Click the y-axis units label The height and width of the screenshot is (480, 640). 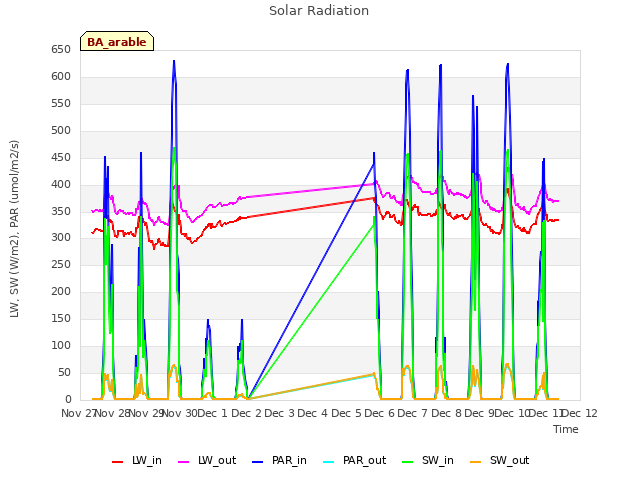click(14, 229)
